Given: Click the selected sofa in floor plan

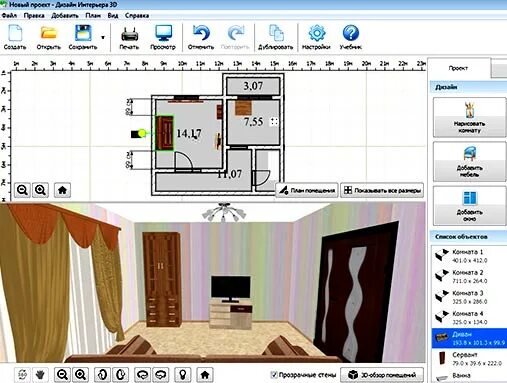Looking at the screenshot, I should pyautogui.click(x=165, y=133).
